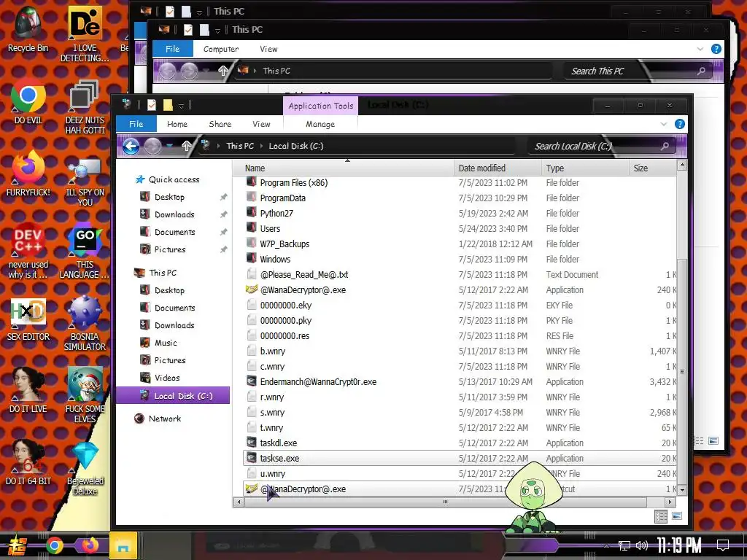
Task: Sort by the Date modified column header
Action: (x=498, y=168)
